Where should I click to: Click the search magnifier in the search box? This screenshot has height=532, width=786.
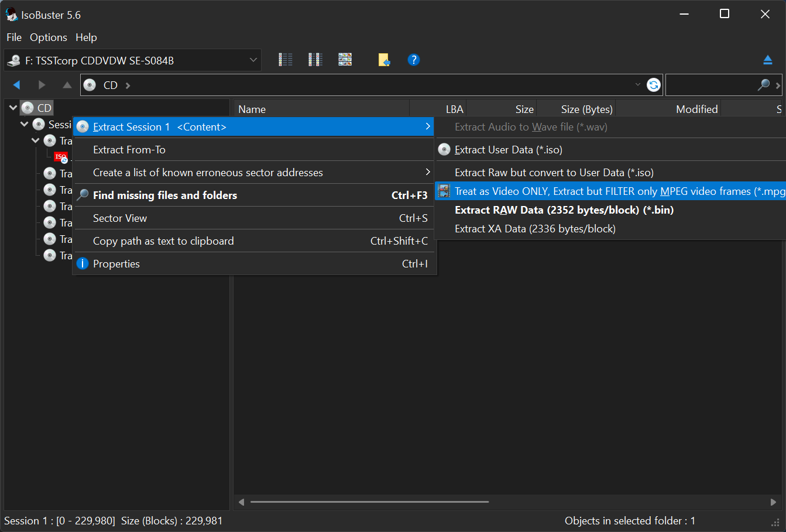(x=763, y=84)
